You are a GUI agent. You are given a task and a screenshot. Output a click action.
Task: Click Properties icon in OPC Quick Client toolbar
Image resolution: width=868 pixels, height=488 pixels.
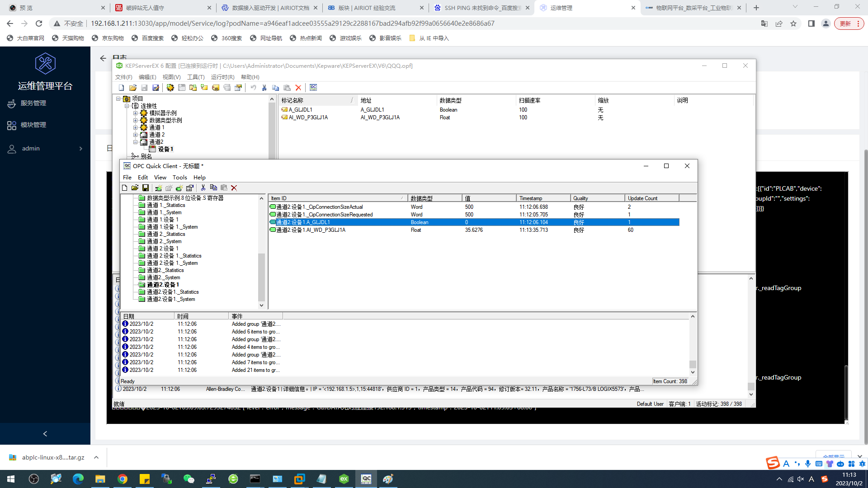[190, 188]
